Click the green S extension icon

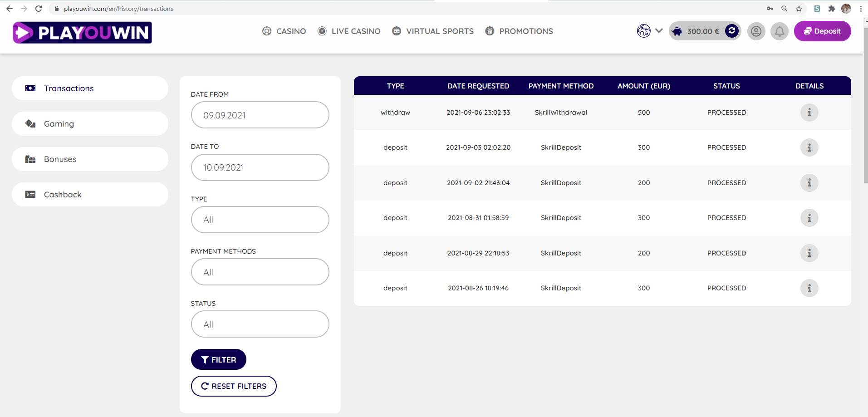pos(817,9)
